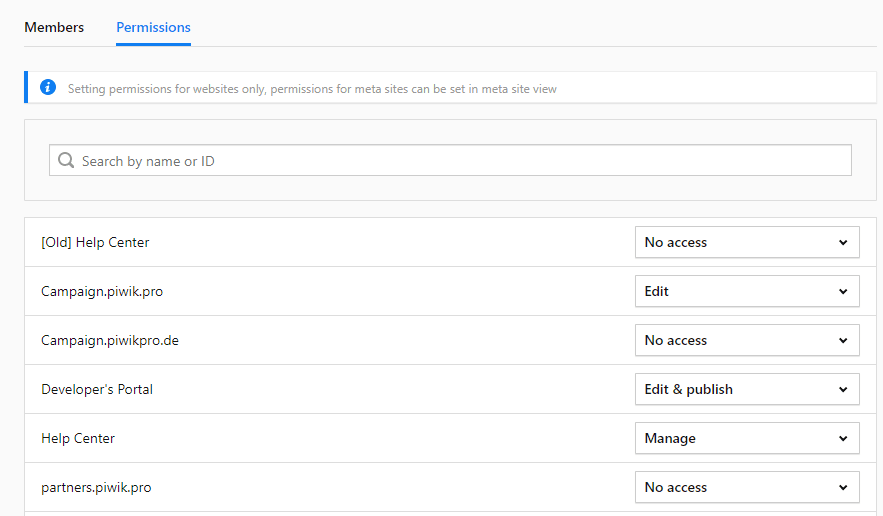Open the Edit & publish dropdown
Image resolution: width=883 pixels, height=516 pixels.
point(746,389)
